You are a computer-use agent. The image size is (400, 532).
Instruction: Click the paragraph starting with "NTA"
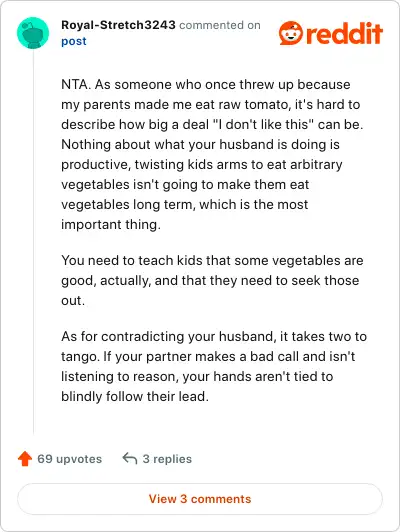(x=212, y=154)
